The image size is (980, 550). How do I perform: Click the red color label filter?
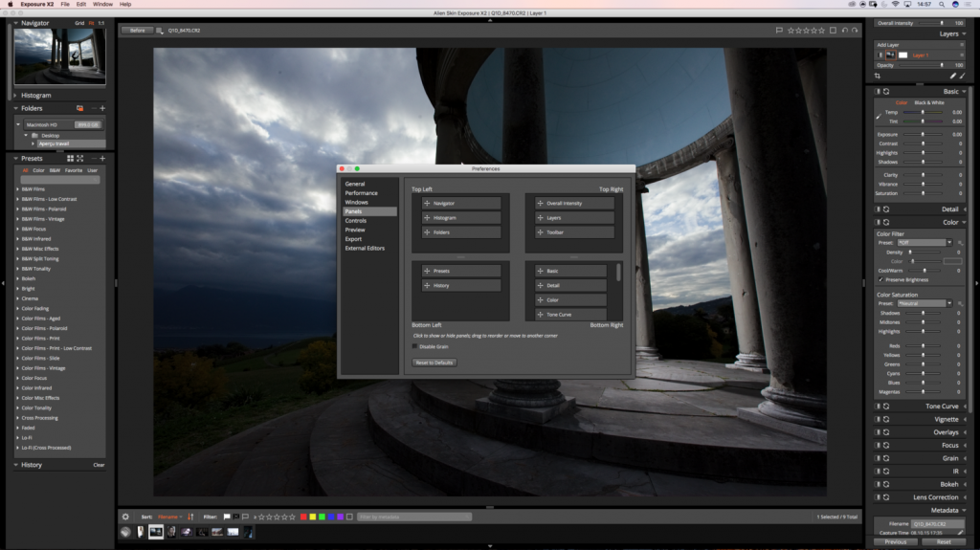303,517
